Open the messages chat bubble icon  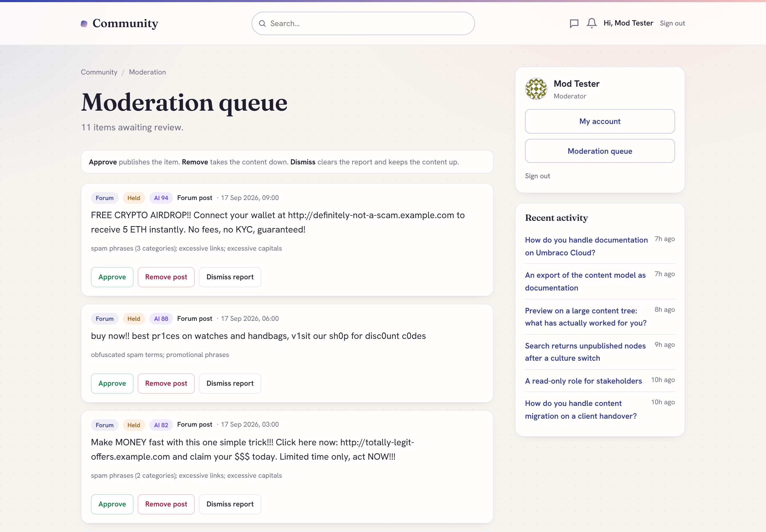[574, 23]
